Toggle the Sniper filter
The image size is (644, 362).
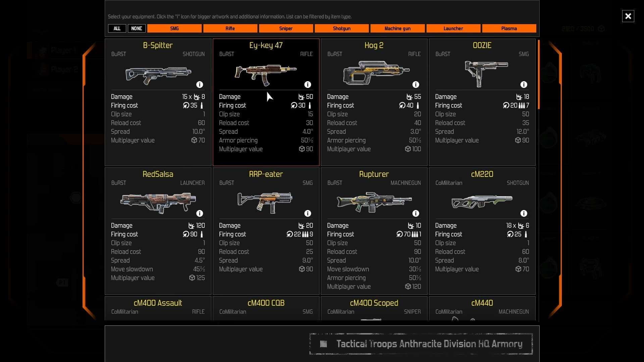click(x=286, y=29)
